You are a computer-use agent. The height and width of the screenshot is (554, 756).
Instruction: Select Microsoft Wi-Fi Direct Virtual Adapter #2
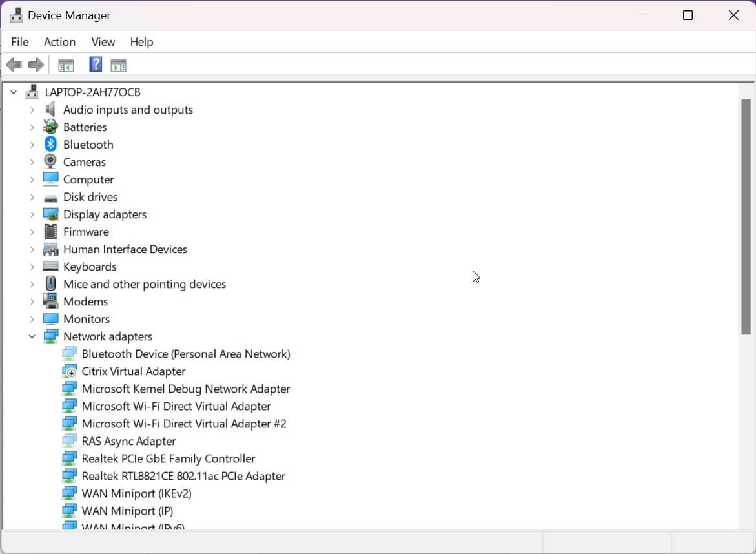[184, 424]
